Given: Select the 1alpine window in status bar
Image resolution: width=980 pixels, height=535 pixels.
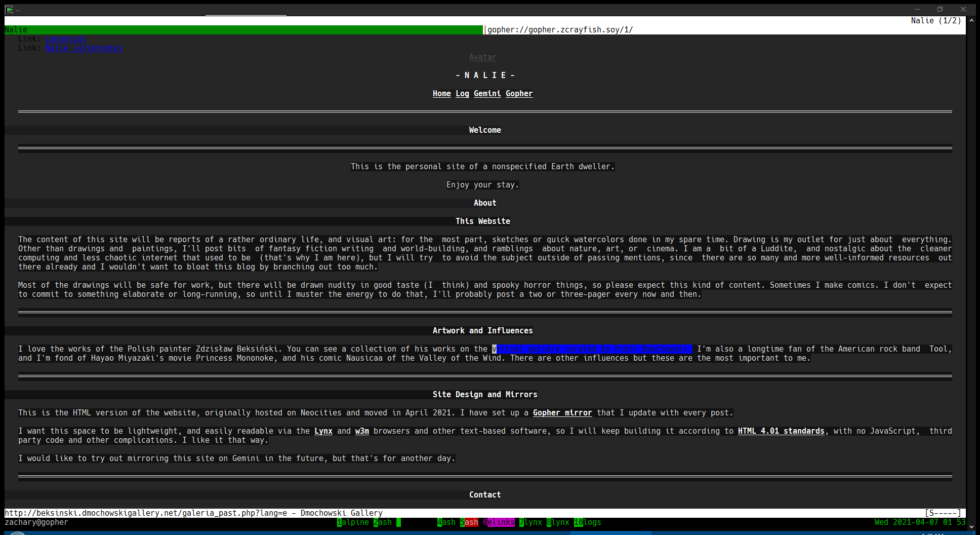Looking at the screenshot, I should (353, 522).
